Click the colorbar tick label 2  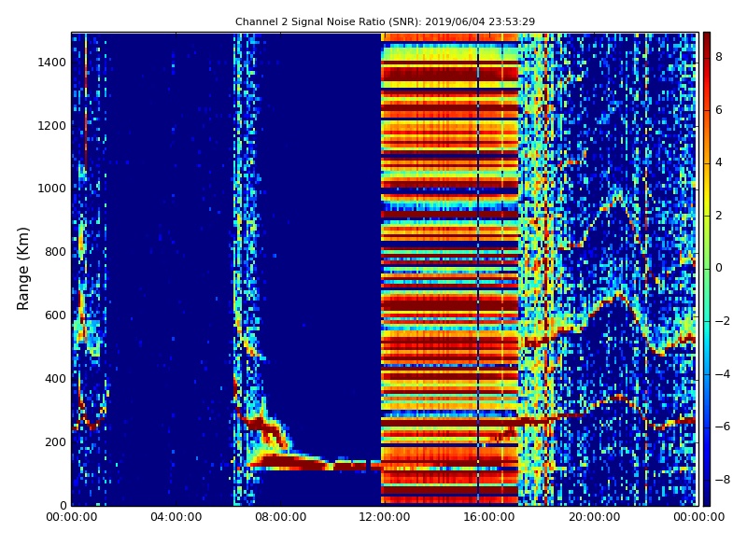tap(719, 216)
